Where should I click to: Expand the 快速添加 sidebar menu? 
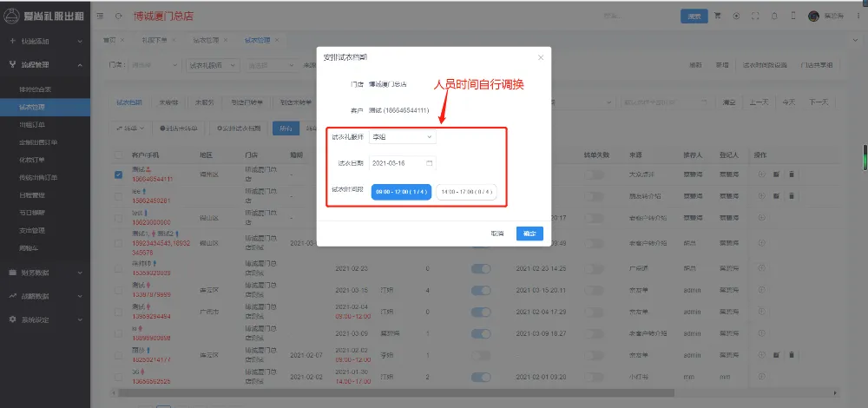pyautogui.click(x=45, y=41)
